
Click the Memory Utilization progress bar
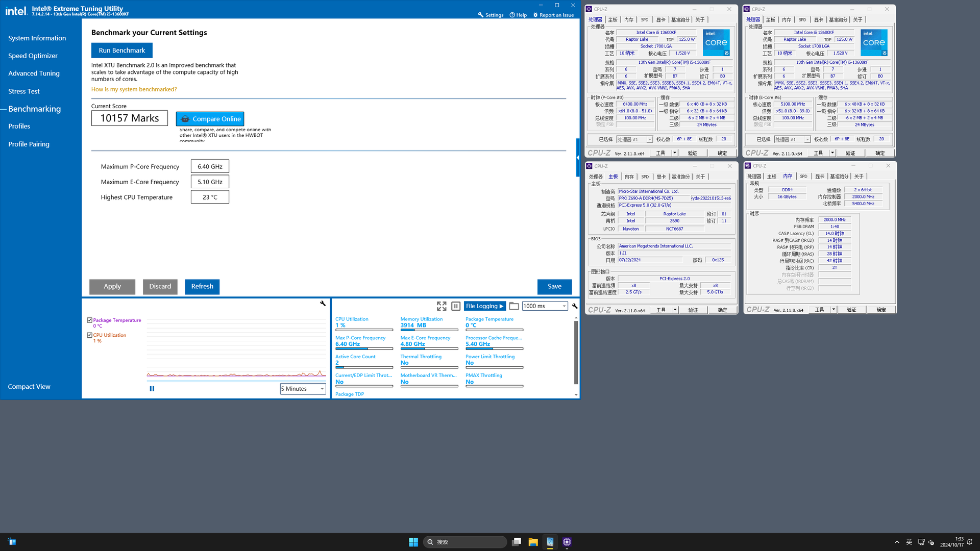tap(429, 330)
